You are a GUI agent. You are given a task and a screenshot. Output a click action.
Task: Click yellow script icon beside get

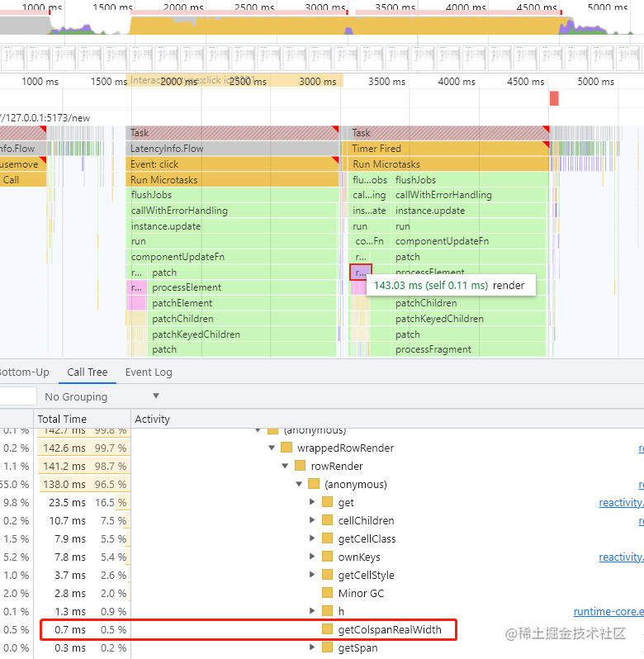point(327,502)
